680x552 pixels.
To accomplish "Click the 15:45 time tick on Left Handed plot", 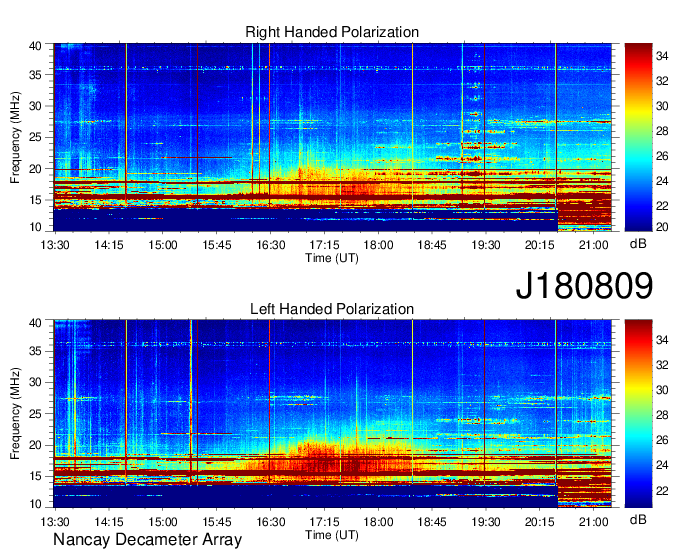I will (x=216, y=522).
